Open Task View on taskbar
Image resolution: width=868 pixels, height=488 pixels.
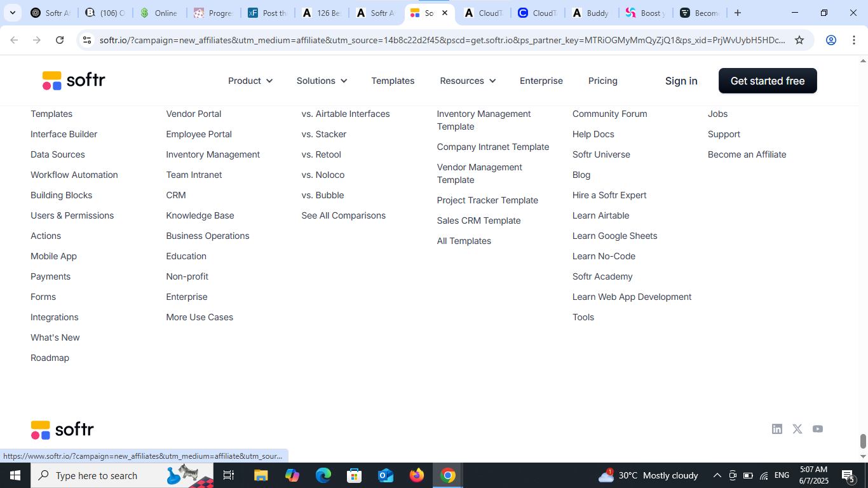(229, 475)
